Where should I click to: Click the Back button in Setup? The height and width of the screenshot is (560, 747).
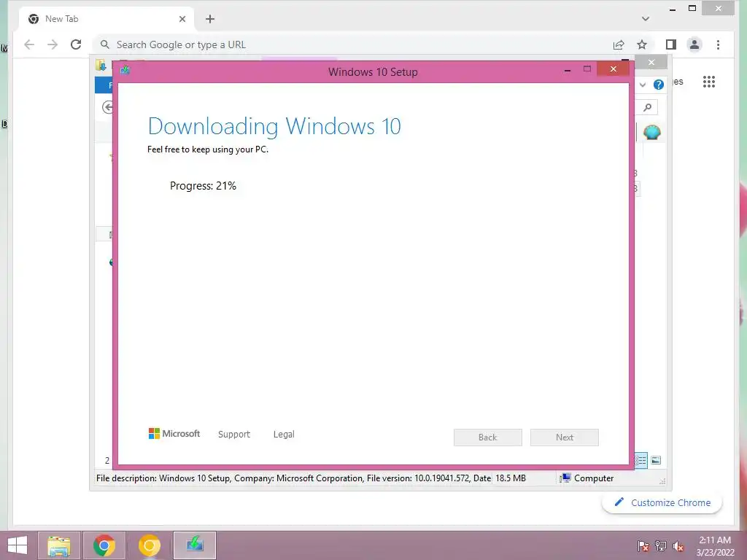(x=488, y=437)
